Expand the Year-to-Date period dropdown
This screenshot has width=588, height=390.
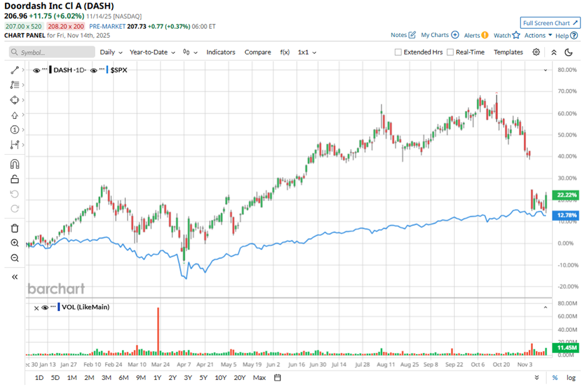(x=152, y=53)
